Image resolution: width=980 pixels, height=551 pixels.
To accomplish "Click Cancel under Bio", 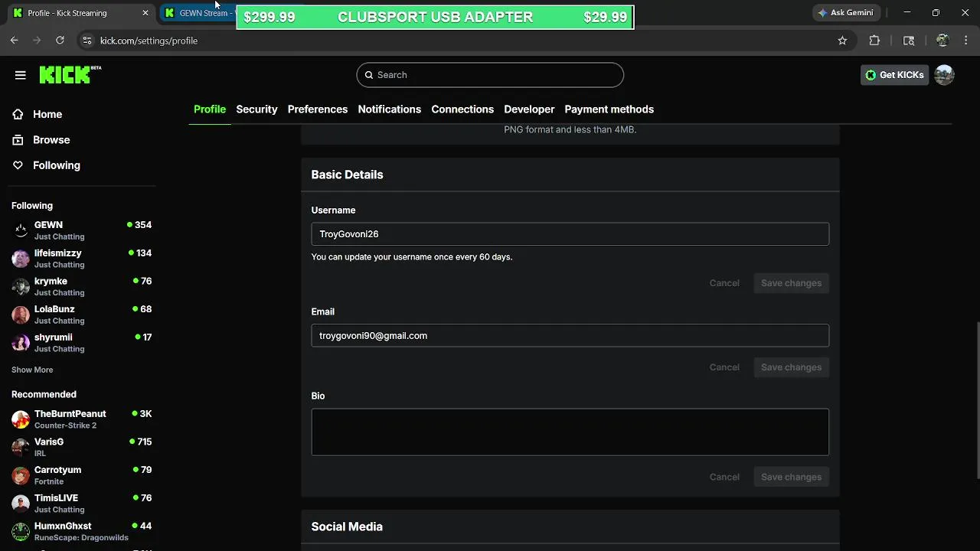I will (724, 477).
